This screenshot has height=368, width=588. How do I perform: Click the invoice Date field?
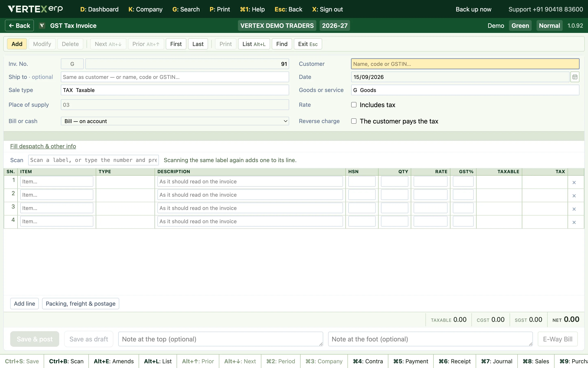[460, 77]
